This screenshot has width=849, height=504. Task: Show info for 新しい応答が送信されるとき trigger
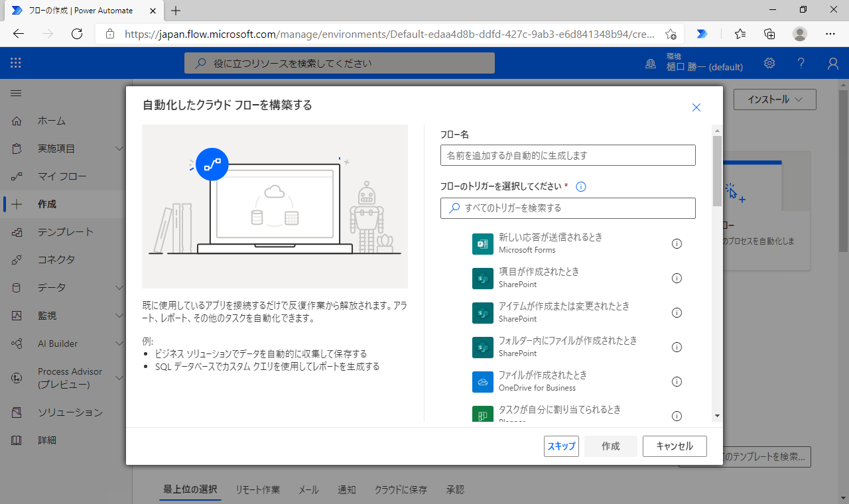tap(677, 243)
